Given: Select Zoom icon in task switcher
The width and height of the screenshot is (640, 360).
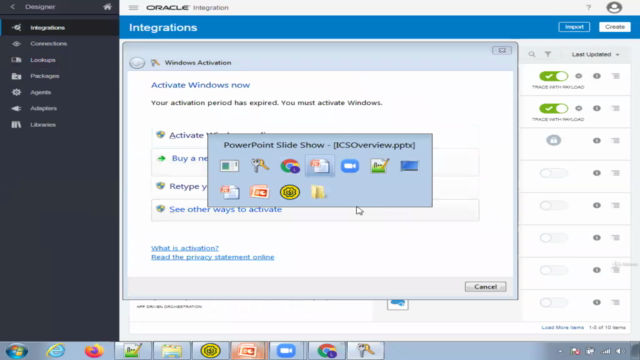Looking at the screenshot, I should pos(350,166).
